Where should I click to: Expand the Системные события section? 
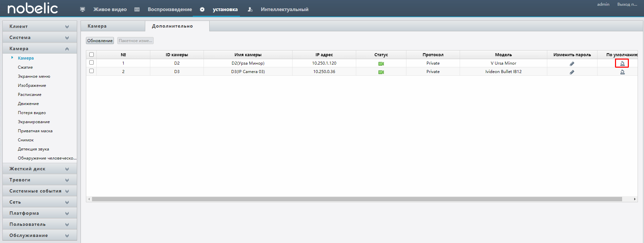(x=40, y=191)
